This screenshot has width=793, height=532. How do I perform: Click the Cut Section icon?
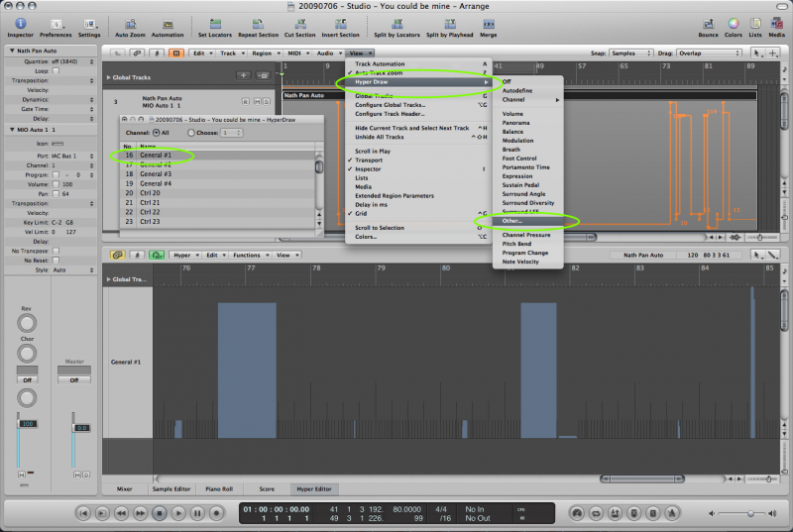[x=300, y=24]
